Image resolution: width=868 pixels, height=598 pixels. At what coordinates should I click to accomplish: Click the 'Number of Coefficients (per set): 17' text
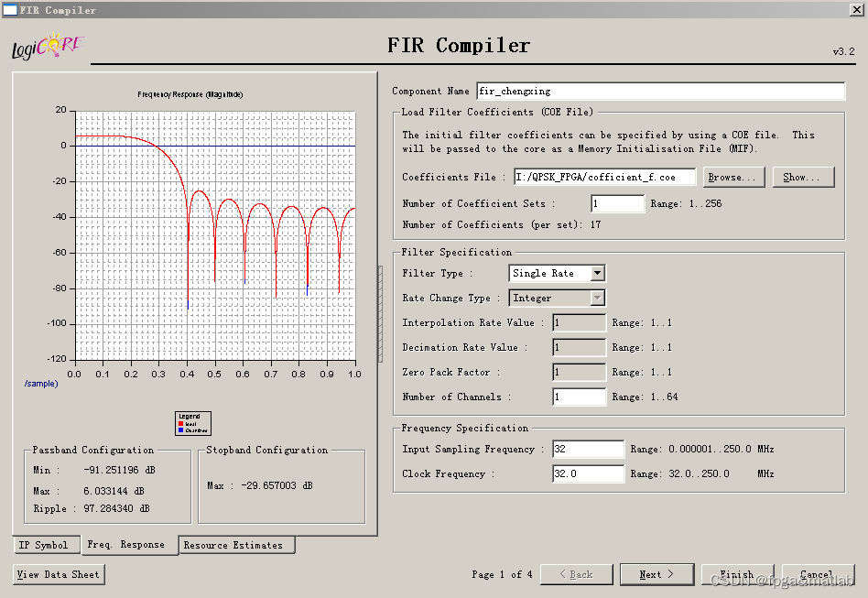[x=502, y=224]
